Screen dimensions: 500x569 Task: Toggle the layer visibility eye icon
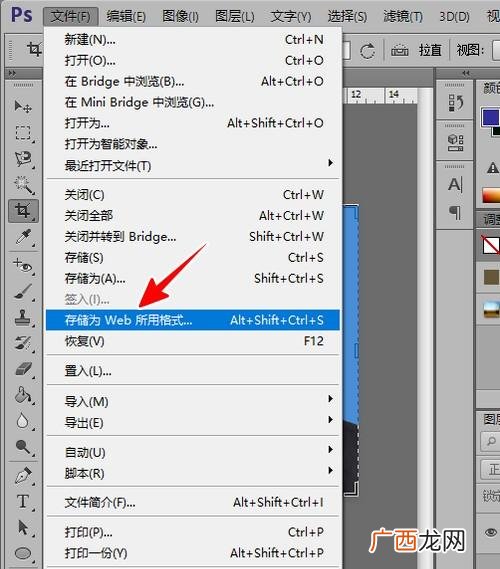[x=491, y=532]
